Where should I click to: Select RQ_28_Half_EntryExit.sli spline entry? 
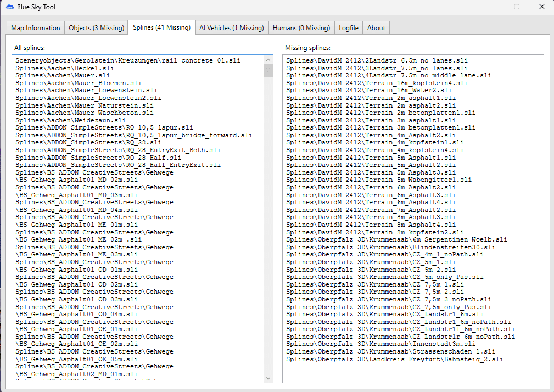118,165
